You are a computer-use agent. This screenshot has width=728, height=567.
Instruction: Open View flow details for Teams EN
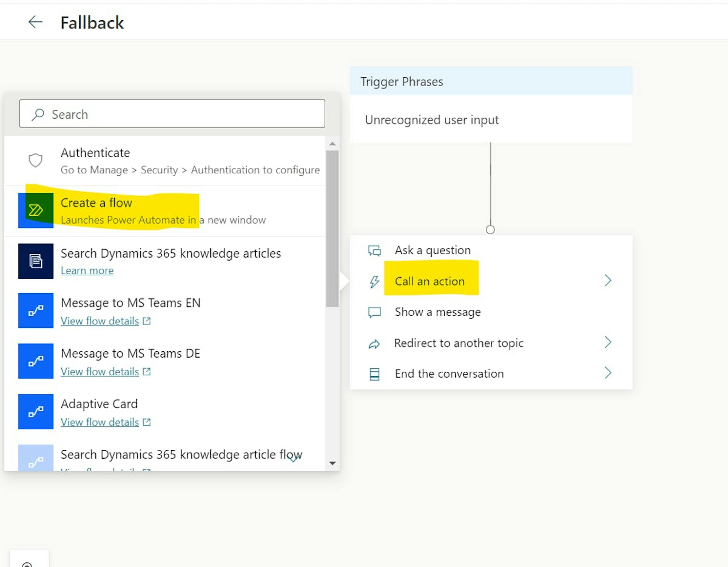click(x=100, y=321)
